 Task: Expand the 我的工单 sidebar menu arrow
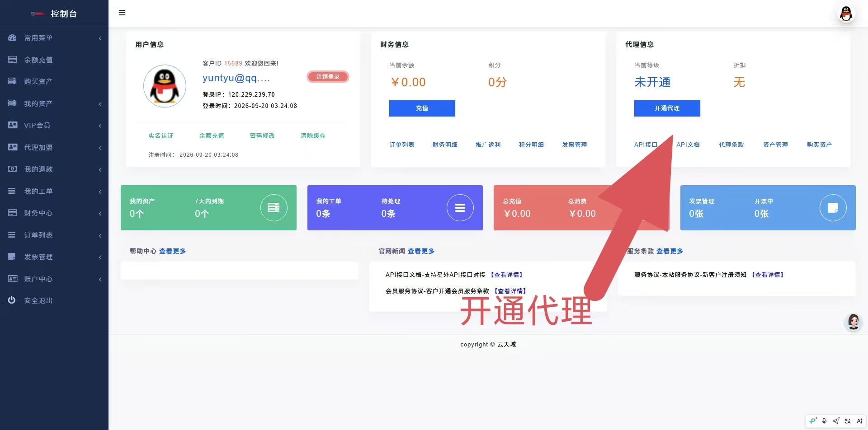click(100, 192)
